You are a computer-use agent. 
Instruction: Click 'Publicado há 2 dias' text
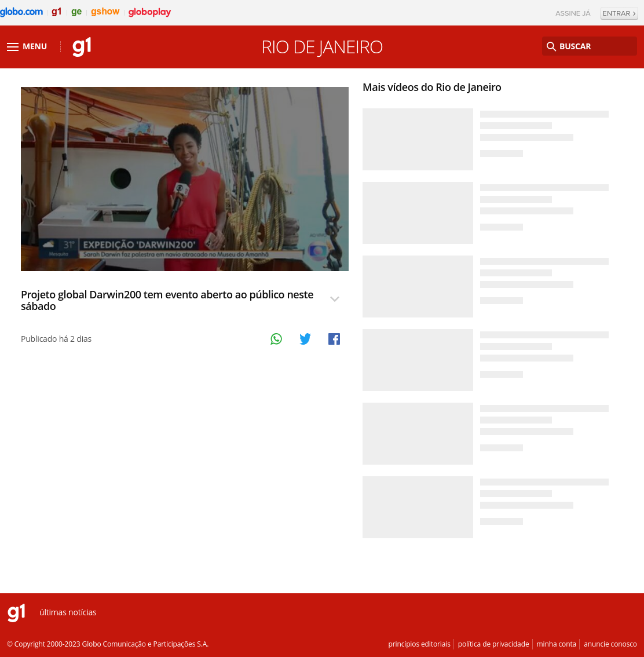(56, 339)
